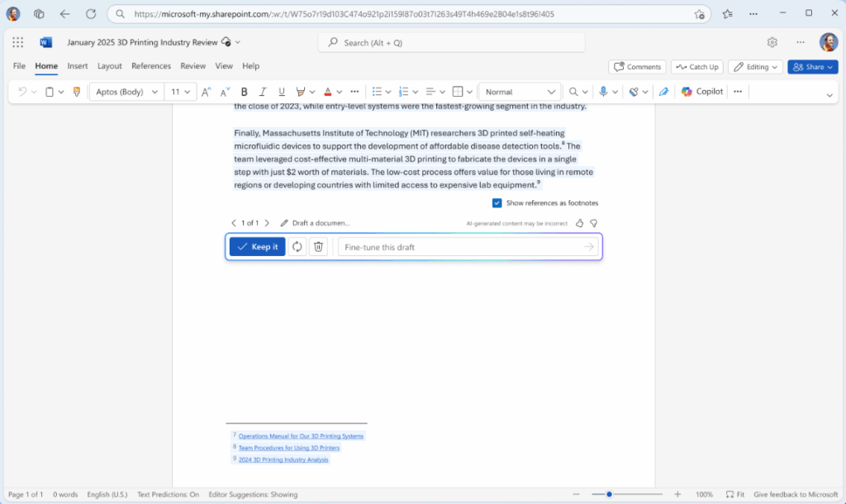Image resolution: width=846 pixels, height=504 pixels.
Task: Open more font options ellipsis
Action: tap(354, 92)
